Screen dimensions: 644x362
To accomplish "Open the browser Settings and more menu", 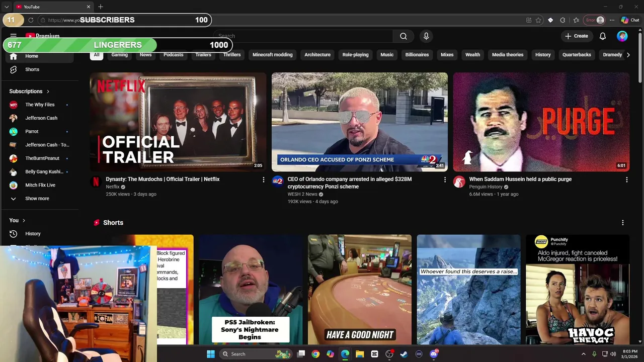I will (x=612, y=20).
